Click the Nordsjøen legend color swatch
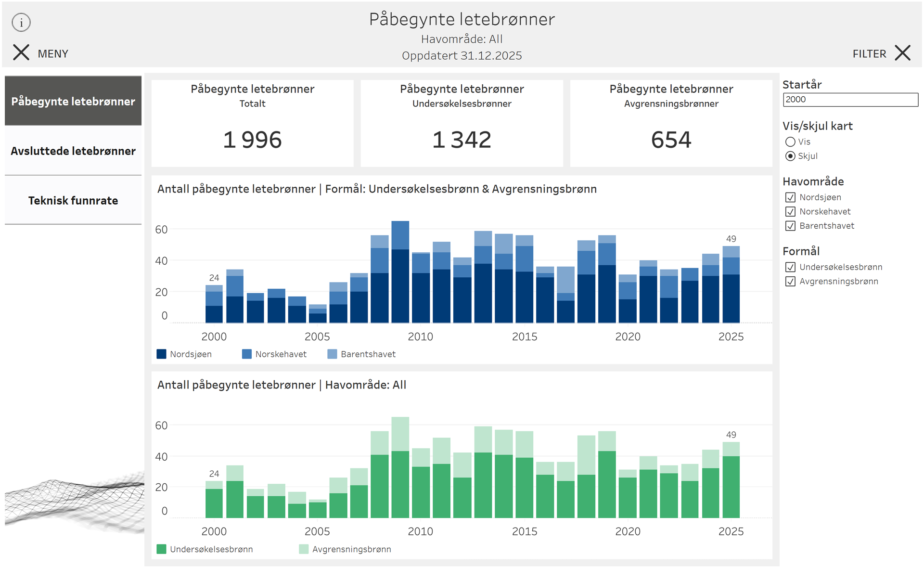 tap(162, 354)
